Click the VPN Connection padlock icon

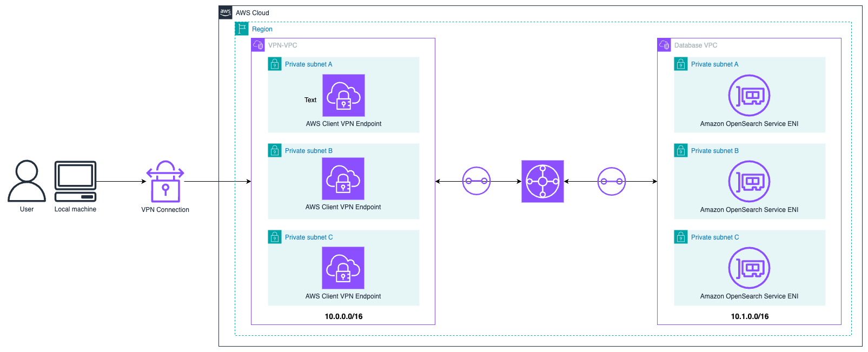click(165, 181)
